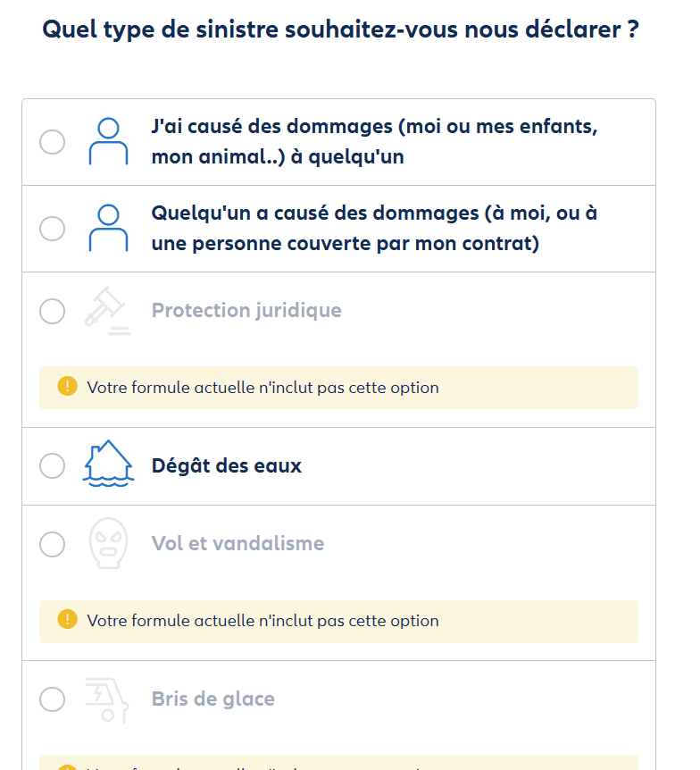Click the gavel icon for Protection juridique
The image size is (700, 770).
108,310
